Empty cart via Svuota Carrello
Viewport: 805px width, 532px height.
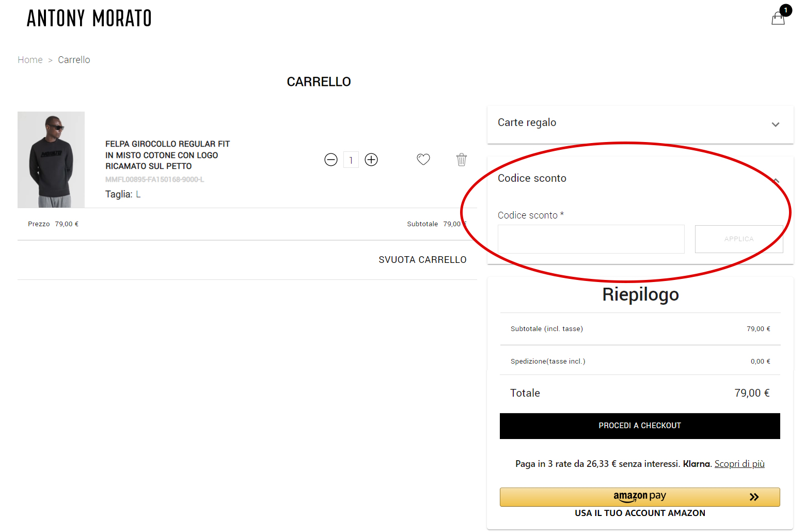[x=422, y=260]
